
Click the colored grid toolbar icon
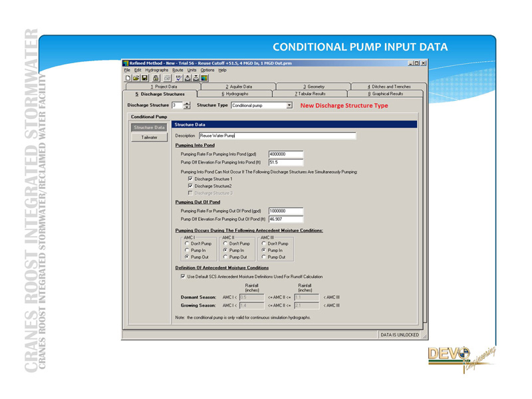tap(204, 78)
